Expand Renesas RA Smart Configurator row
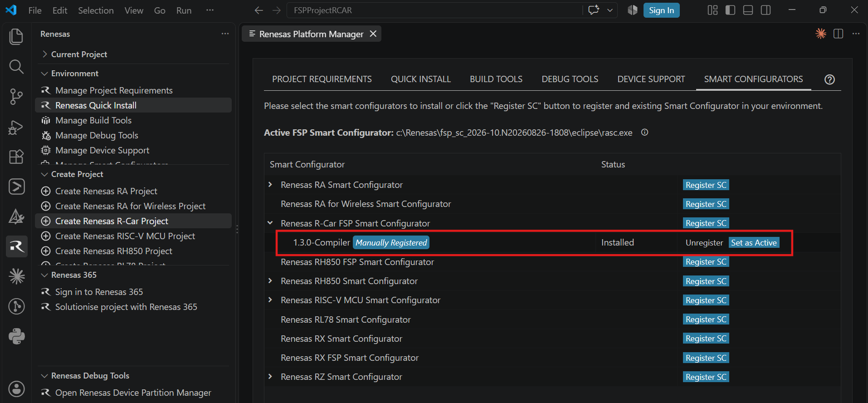This screenshot has height=403, width=868. [270, 184]
